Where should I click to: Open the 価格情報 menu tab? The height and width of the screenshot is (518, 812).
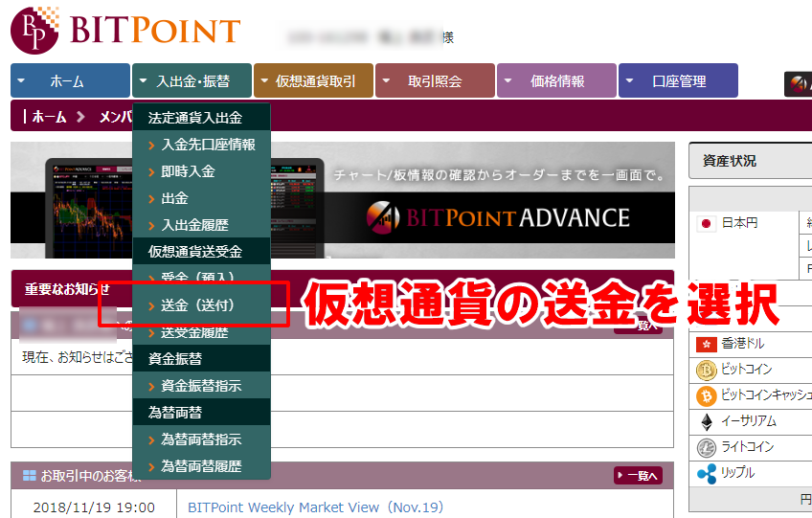(x=556, y=80)
